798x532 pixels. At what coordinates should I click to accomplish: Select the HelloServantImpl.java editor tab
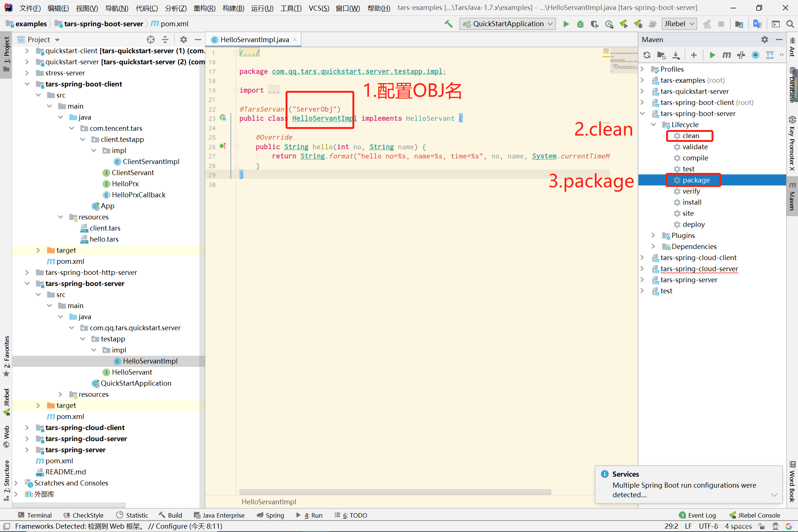tap(254, 40)
